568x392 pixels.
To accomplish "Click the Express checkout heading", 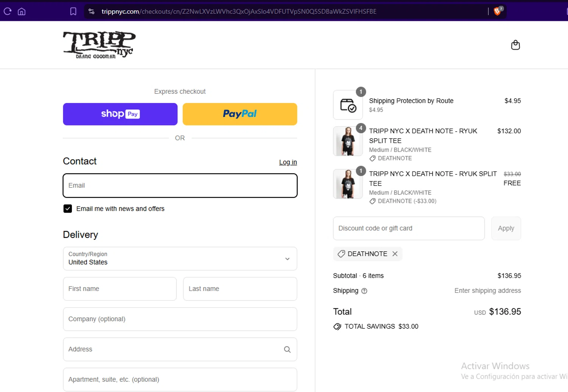I will tap(180, 92).
